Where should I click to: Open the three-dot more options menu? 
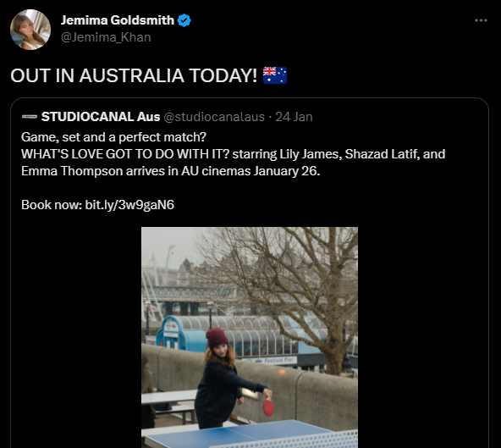coord(481,20)
